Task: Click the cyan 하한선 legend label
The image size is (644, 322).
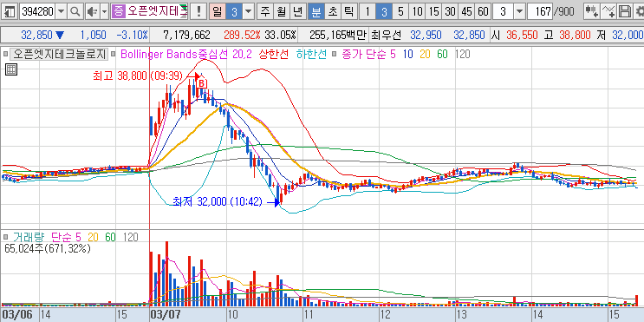Action: click(x=313, y=54)
